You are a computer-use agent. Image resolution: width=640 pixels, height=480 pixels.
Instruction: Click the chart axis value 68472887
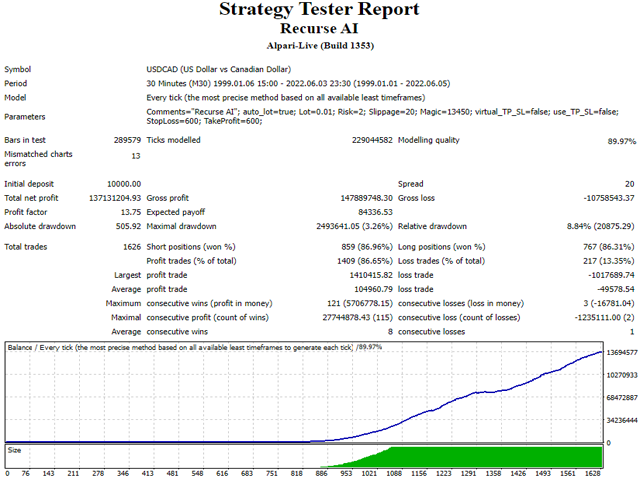click(622, 398)
